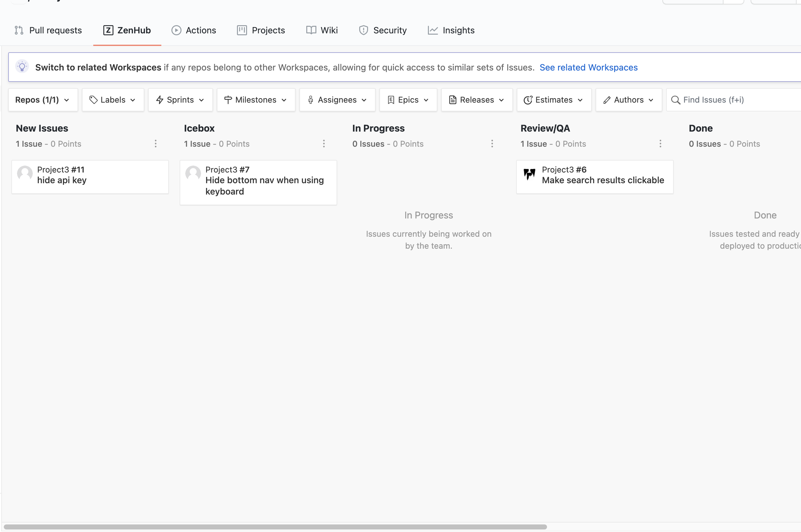The image size is (801, 532).
Task: Open Icebox column three-dot options
Action: [x=324, y=144]
